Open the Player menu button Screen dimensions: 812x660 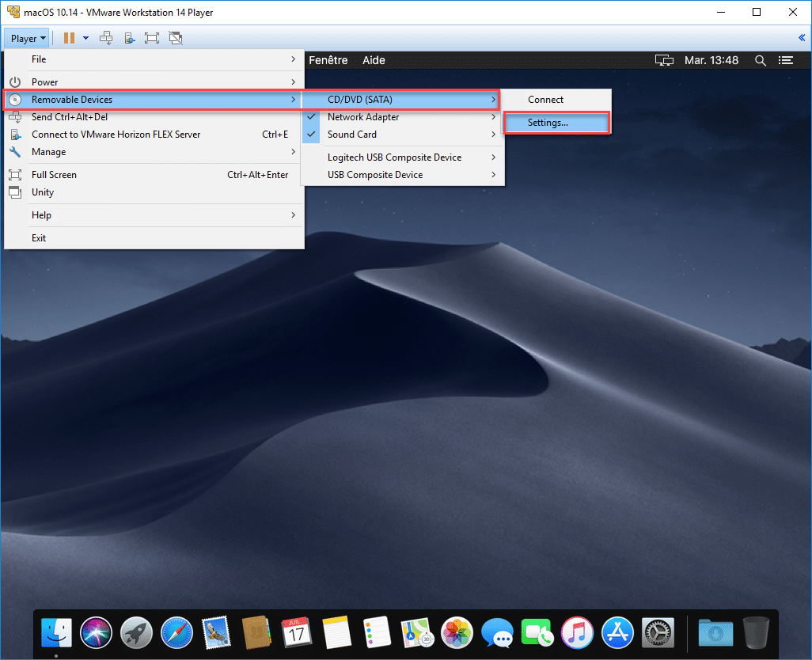coord(28,38)
